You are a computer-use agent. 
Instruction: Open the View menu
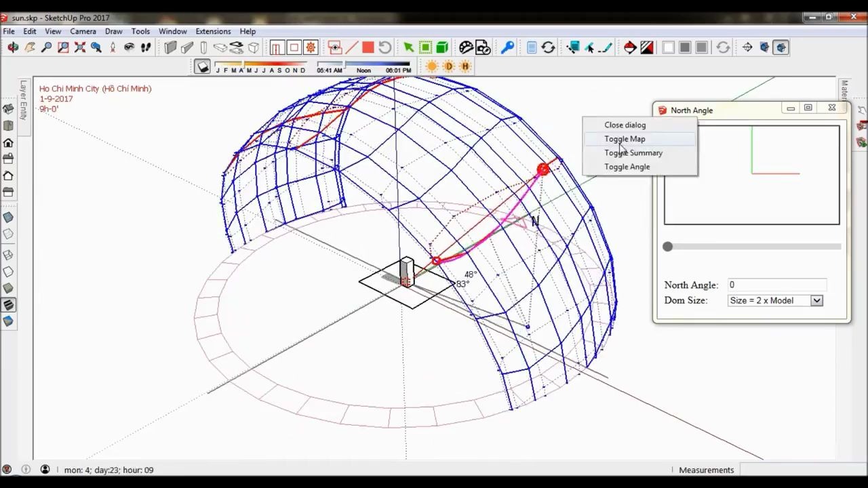click(53, 31)
